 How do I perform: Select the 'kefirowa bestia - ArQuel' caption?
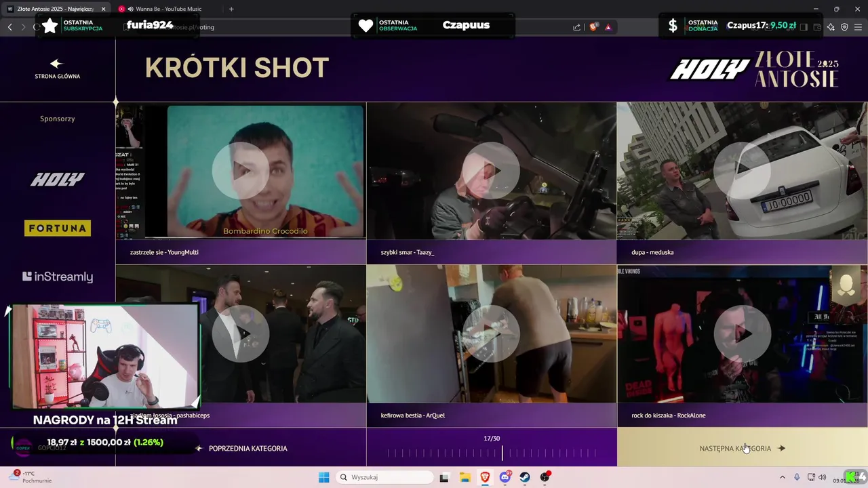click(412, 415)
